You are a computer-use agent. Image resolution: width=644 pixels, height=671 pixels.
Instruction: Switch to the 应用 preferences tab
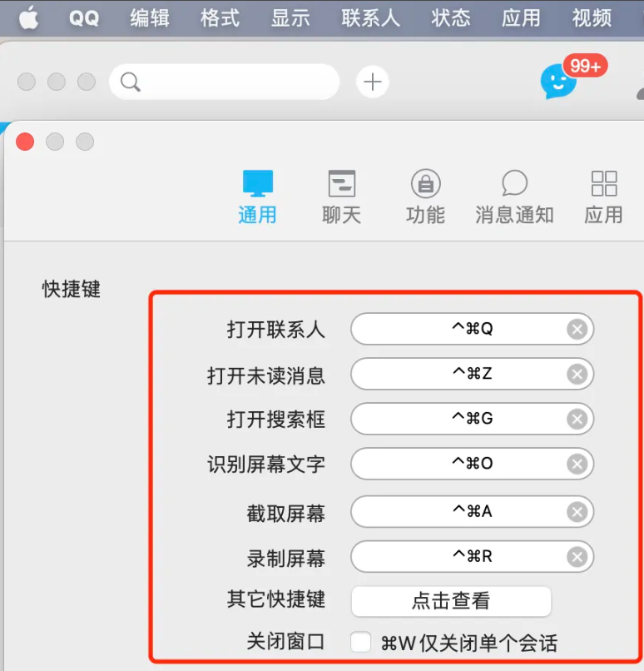[604, 196]
